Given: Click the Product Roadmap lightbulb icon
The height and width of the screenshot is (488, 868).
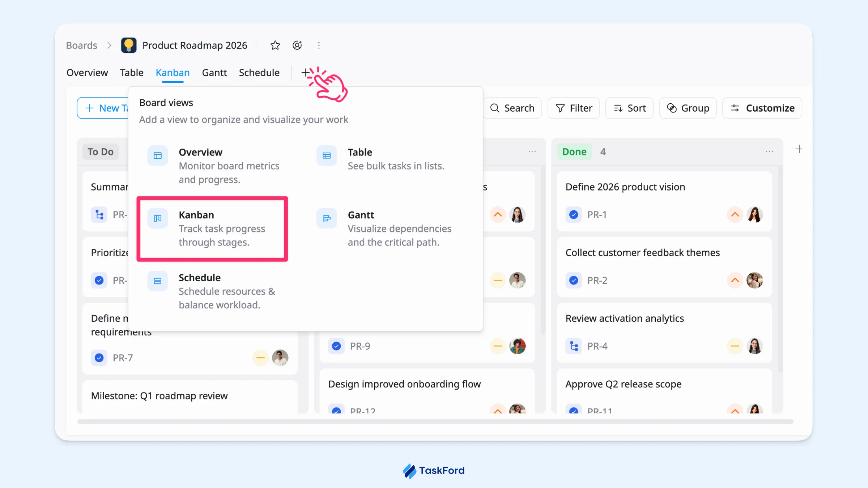Looking at the screenshot, I should [x=129, y=45].
